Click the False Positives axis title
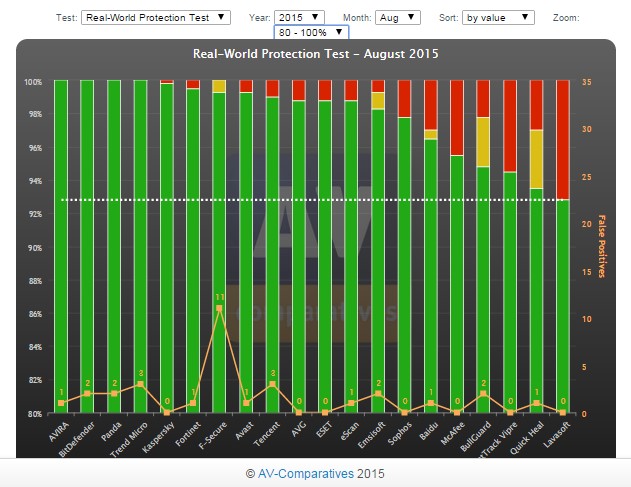The height and width of the screenshot is (487, 631). click(x=602, y=246)
